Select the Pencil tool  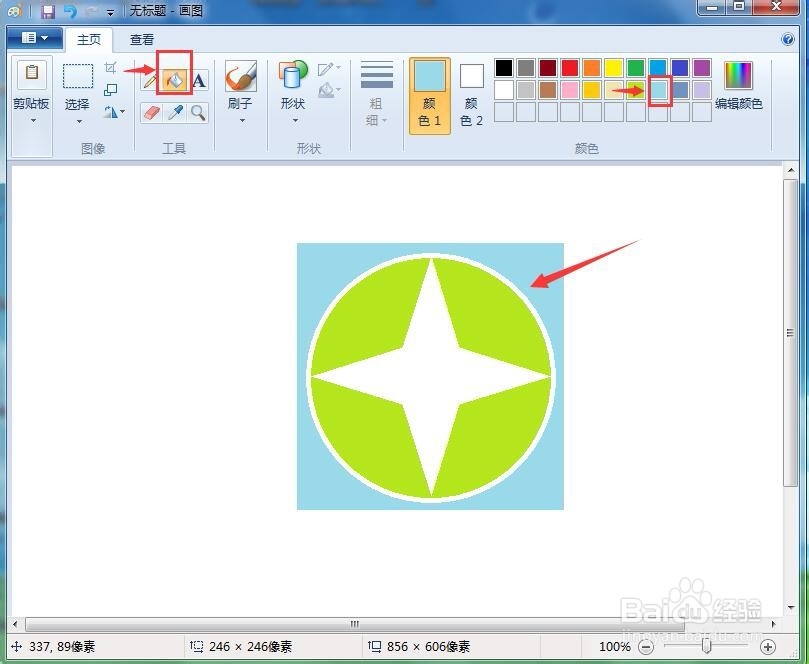[x=150, y=81]
